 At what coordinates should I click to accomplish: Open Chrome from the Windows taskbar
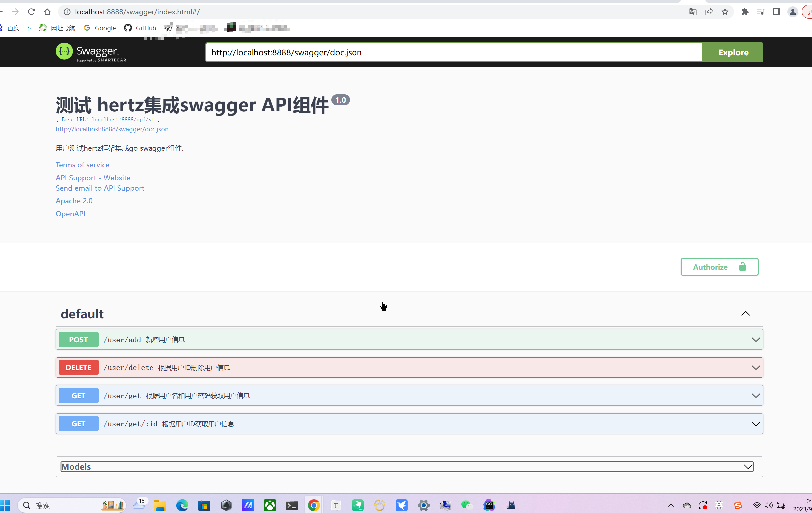[x=314, y=505]
